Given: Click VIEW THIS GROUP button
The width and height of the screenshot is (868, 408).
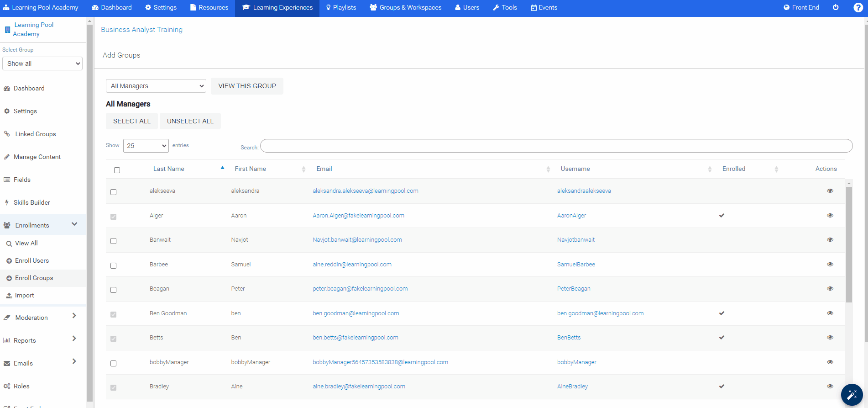Looking at the screenshot, I should pyautogui.click(x=247, y=86).
